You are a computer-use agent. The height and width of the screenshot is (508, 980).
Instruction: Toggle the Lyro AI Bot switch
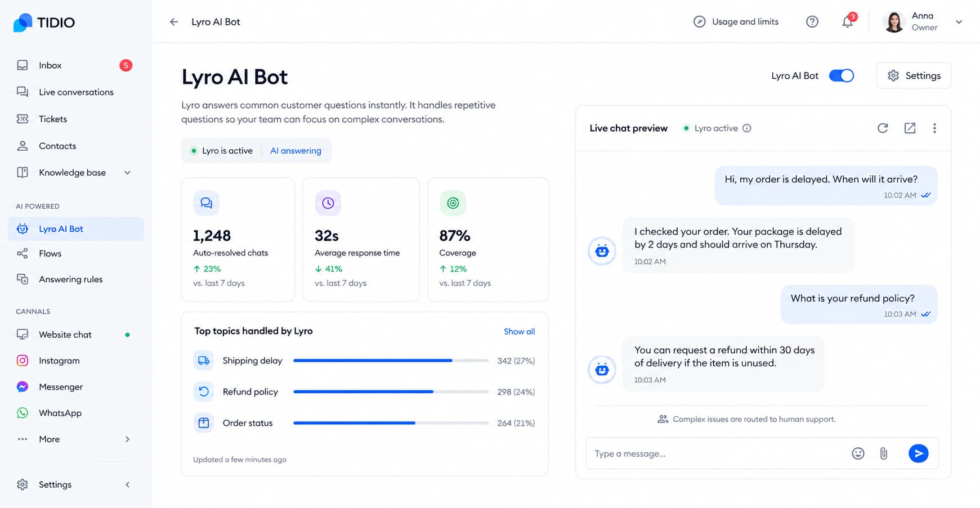click(x=842, y=75)
